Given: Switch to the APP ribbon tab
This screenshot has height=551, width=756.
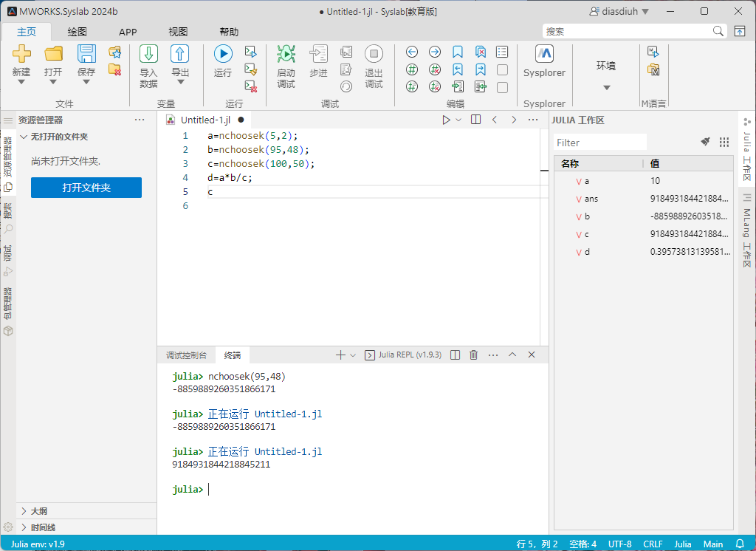Looking at the screenshot, I should (128, 32).
